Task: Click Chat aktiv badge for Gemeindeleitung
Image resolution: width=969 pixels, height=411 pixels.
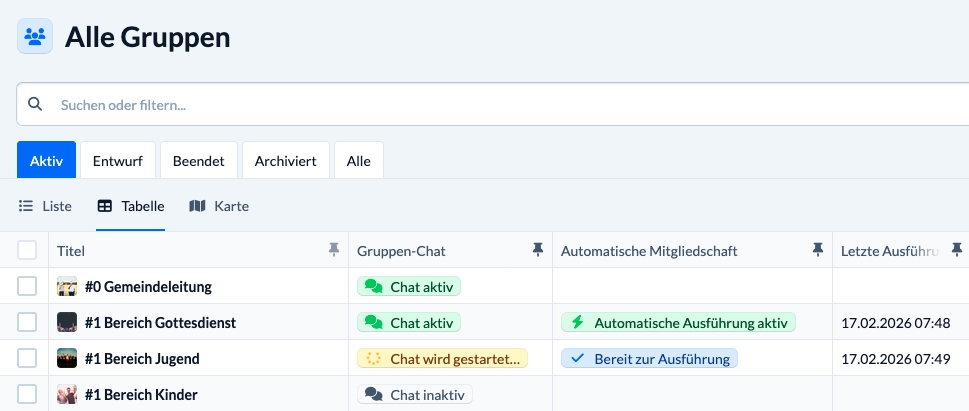Action: [x=409, y=287]
